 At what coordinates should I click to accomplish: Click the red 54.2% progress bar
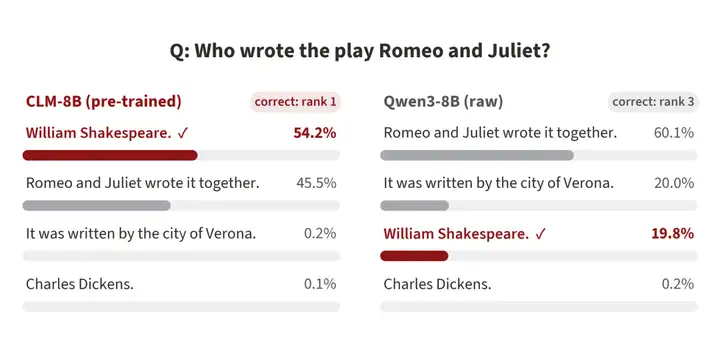110,155
